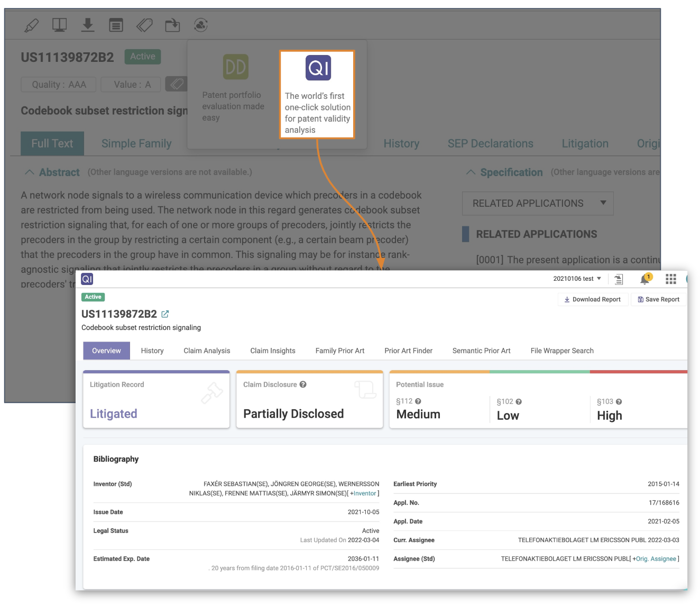Click the §112 Medium rating
Viewport: 700px width, 606px height.
418,414
